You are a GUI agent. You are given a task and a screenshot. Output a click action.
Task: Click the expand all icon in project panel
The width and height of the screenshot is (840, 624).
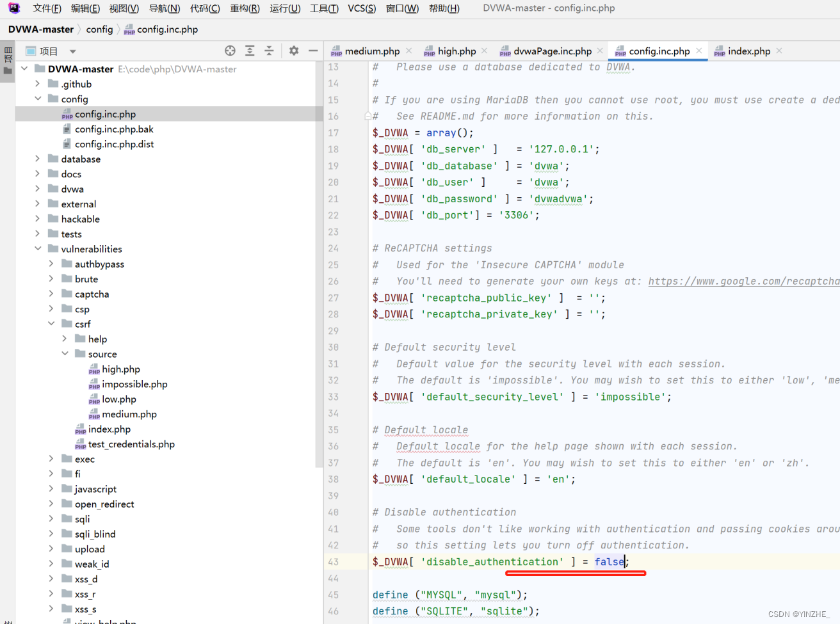250,51
